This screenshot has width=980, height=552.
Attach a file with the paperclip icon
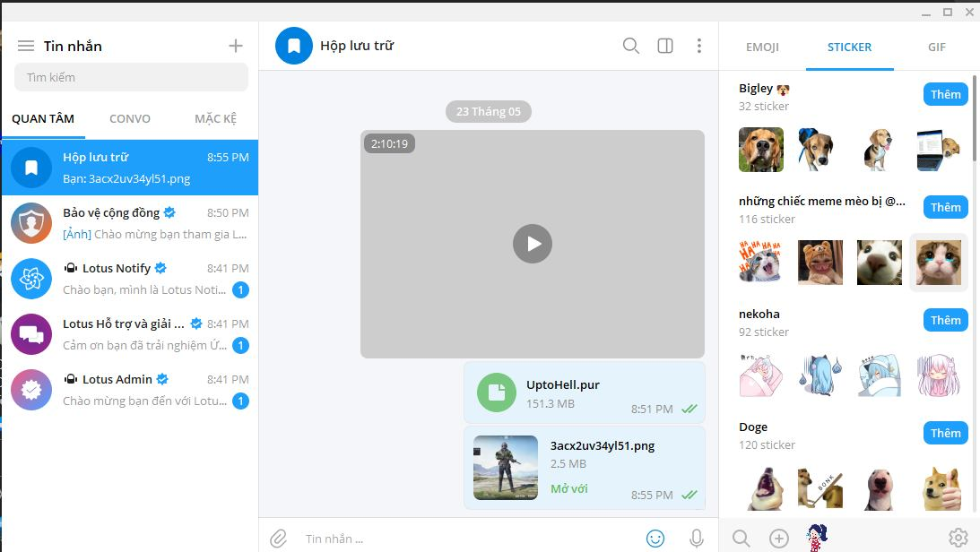[x=278, y=539]
